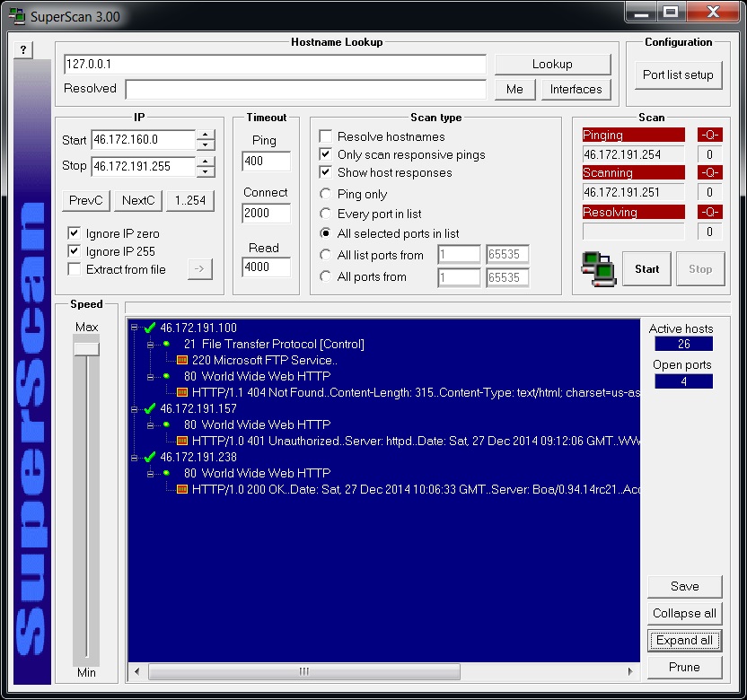The height and width of the screenshot is (700, 747).
Task: Click the Connect timeout field showing 2000
Action: click(x=266, y=213)
